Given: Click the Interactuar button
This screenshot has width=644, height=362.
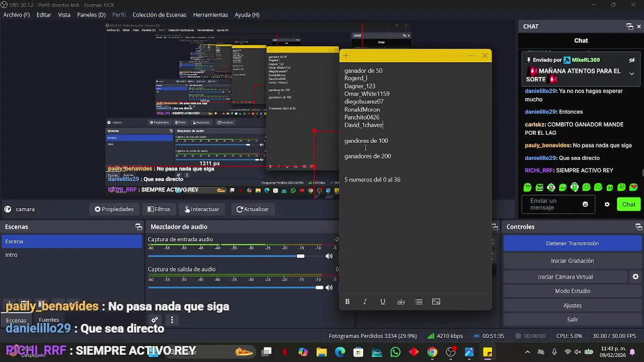Looking at the screenshot, I should 202,209.
